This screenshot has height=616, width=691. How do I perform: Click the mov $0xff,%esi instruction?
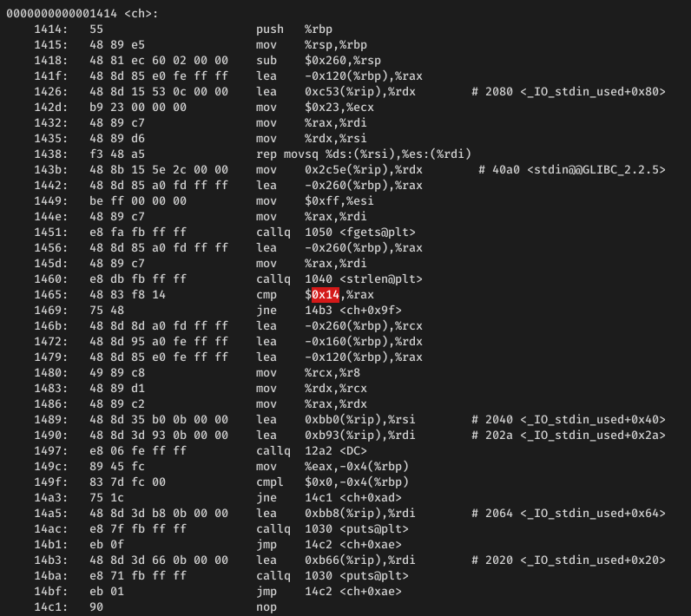315,201
